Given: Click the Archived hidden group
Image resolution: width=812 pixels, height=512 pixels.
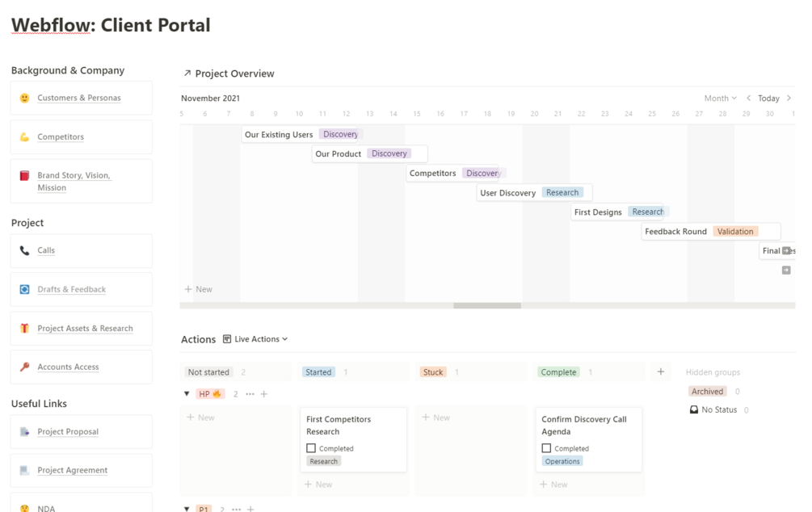Looking at the screenshot, I should pos(708,392).
